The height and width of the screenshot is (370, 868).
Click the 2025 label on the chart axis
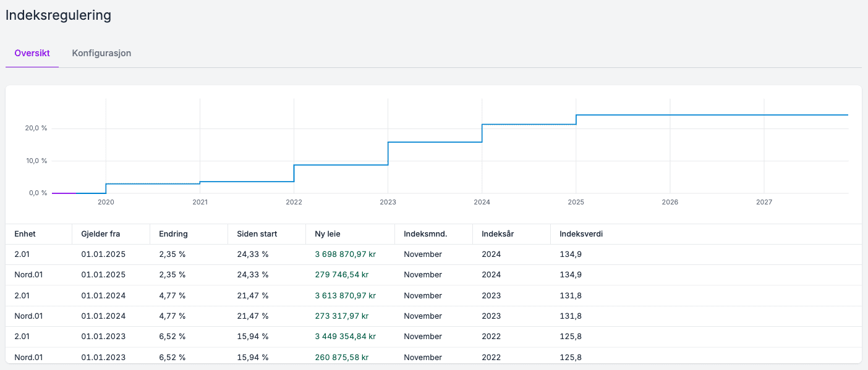(x=576, y=203)
